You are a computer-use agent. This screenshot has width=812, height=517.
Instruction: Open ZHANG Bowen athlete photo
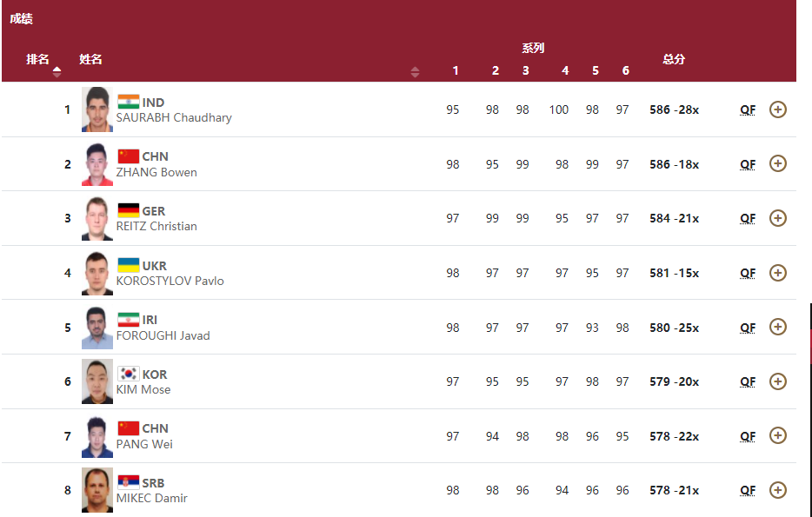pyautogui.click(x=97, y=164)
